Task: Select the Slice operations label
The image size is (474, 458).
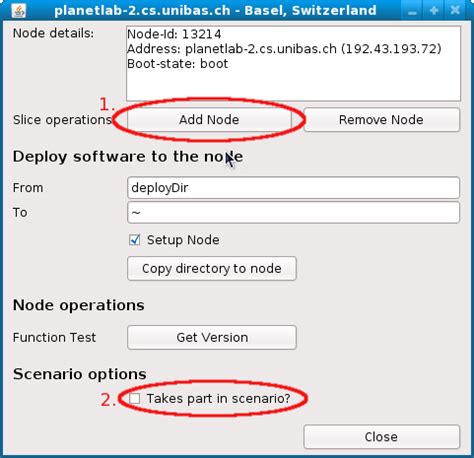Action: (x=62, y=120)
